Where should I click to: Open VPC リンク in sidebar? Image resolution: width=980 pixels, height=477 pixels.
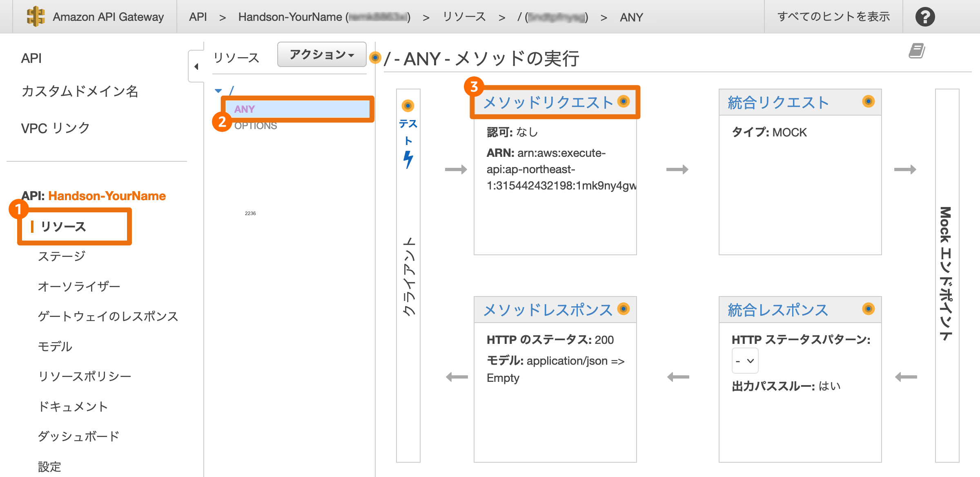(56, 128)
